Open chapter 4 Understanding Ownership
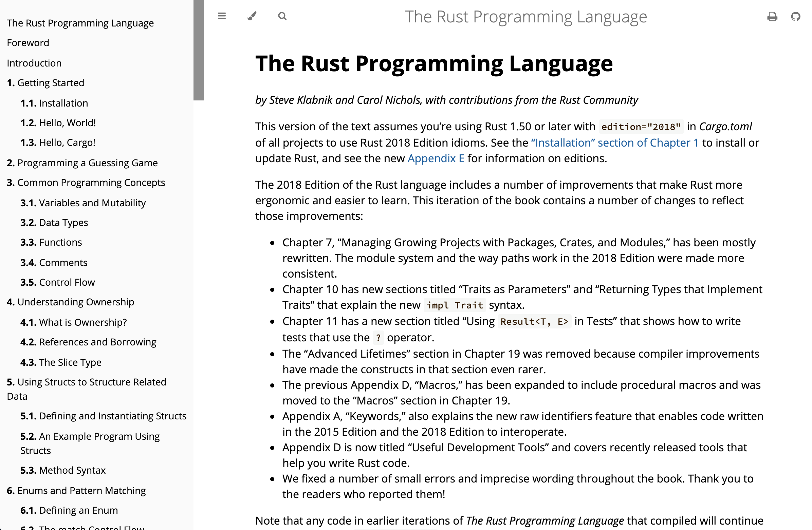812x530 pixels. click(x=70, y=302)
